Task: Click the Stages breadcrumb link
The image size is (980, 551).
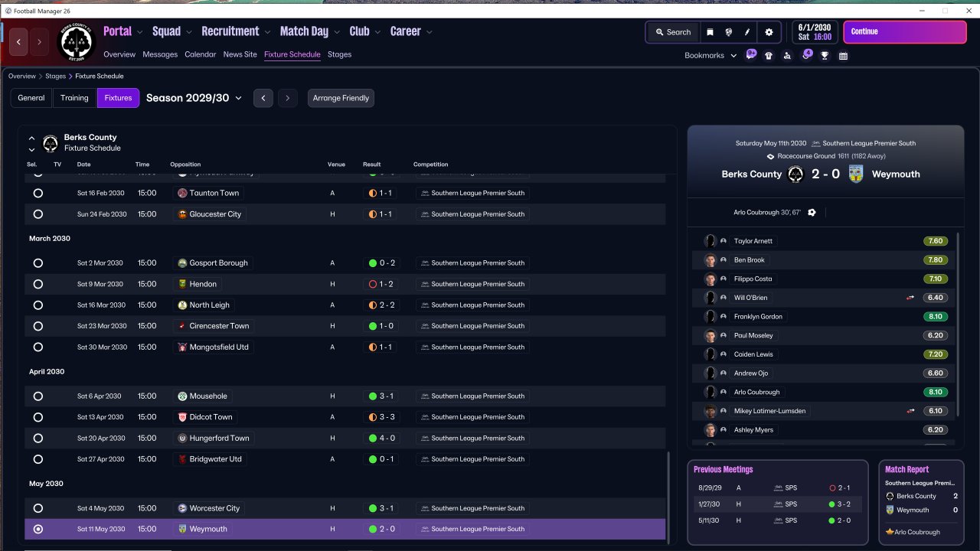Action: (56, 77)
